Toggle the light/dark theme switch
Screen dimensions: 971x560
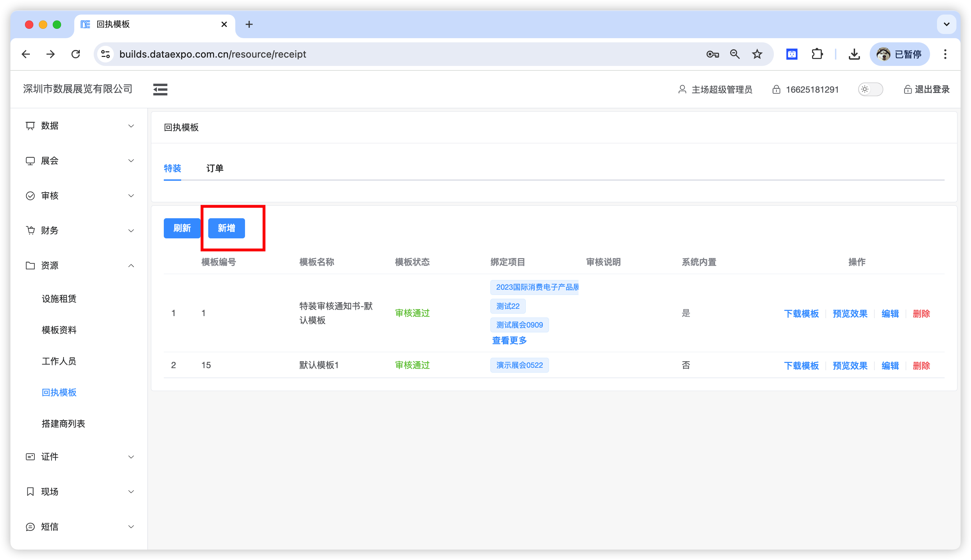click(x=870, y=89)
